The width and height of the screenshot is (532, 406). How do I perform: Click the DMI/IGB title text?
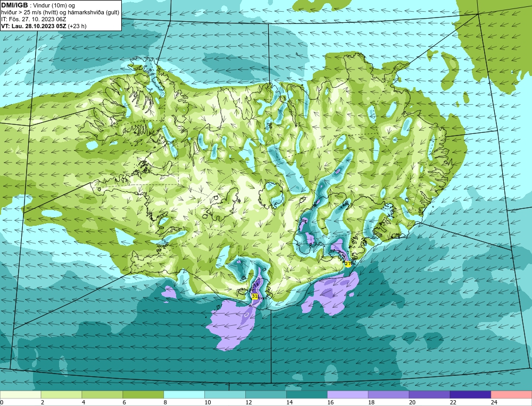pyautogui.click(x=14, y=5)
